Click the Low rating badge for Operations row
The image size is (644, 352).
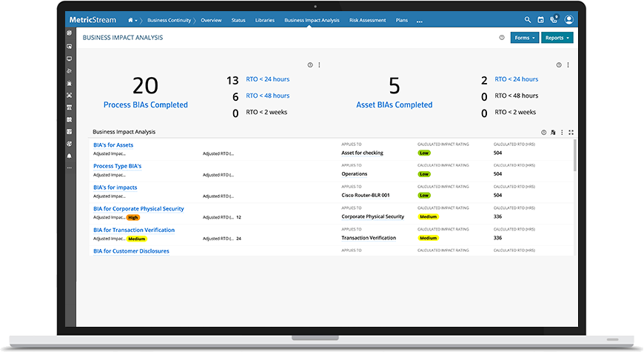[x=424, y=174]
